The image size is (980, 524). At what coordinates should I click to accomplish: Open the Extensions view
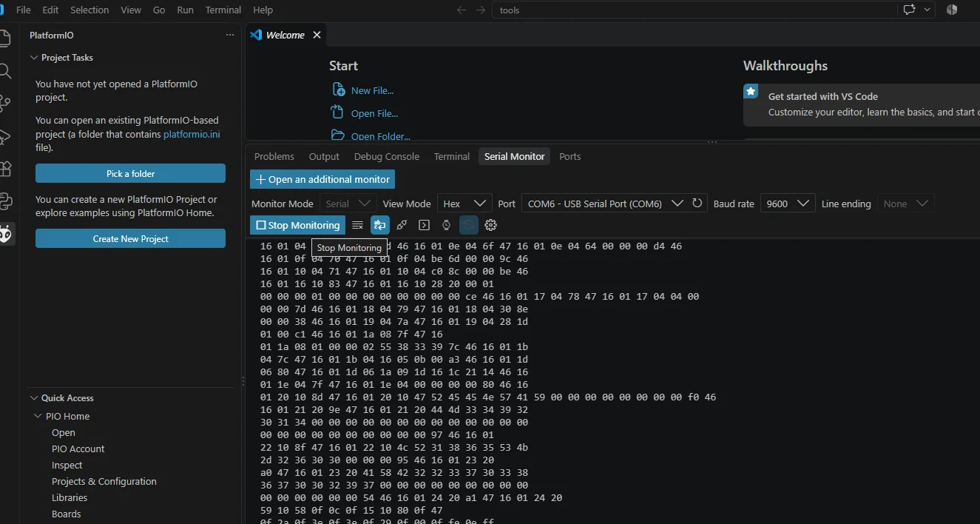[x=4, y=169]
